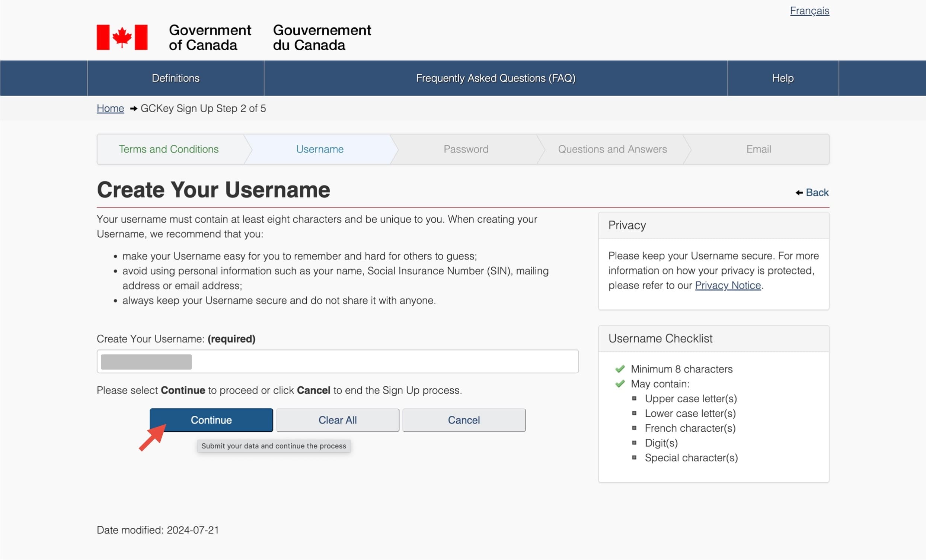926x560 pixels.
Task: Switch language via Français link
Action: click(x=809, y=10)
